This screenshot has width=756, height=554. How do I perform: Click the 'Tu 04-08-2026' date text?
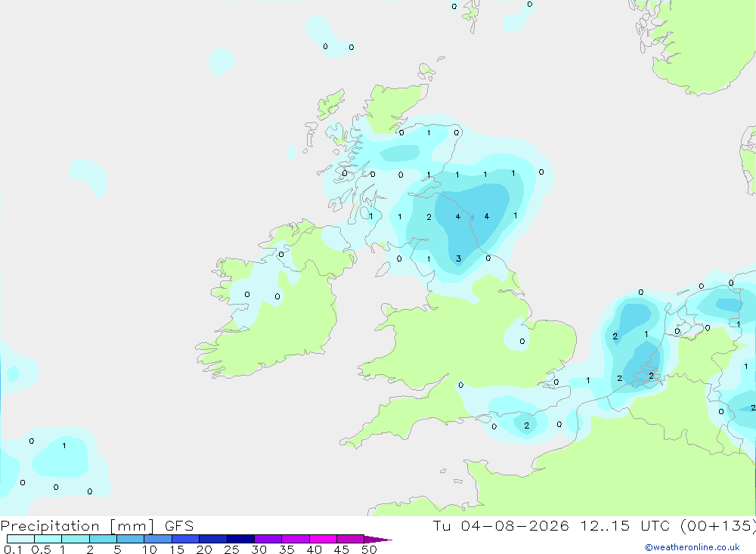pos(500,525)
